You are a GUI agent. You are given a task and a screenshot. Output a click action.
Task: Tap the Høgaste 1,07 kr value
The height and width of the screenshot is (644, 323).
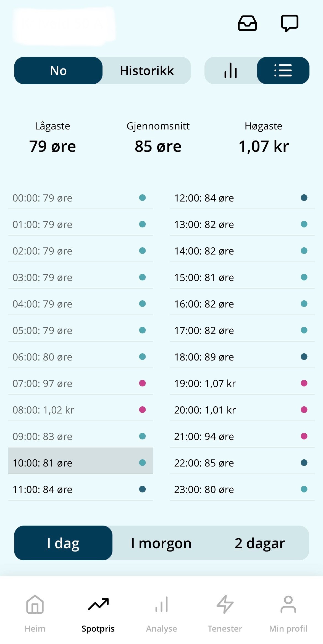tap(264, 146)
